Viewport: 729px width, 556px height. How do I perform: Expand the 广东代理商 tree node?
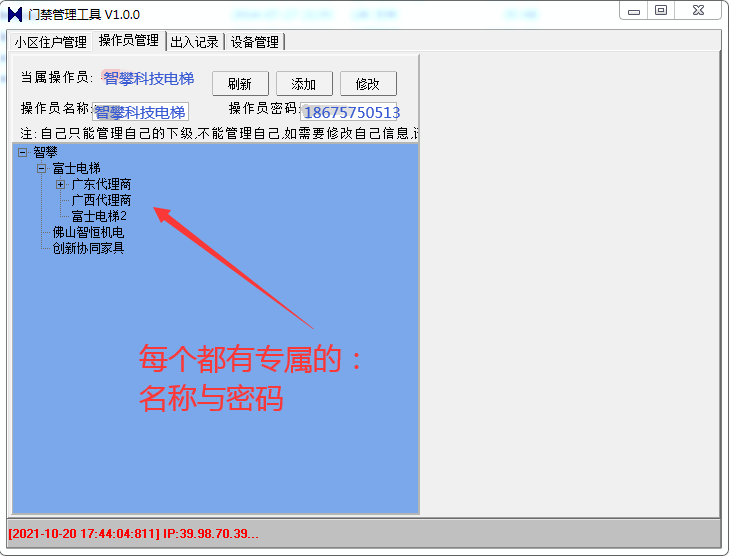(60, 185)
